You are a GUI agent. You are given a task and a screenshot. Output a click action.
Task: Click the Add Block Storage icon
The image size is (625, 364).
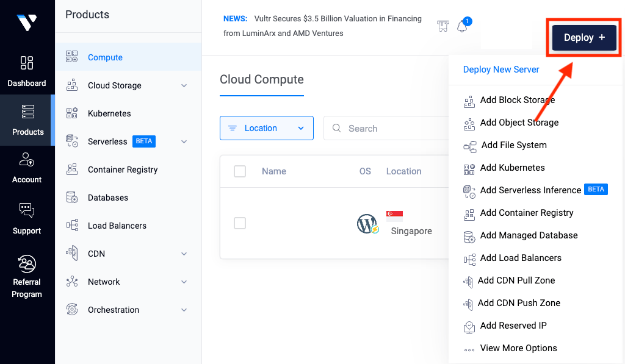pyautogui.click(x=469, y=101)
